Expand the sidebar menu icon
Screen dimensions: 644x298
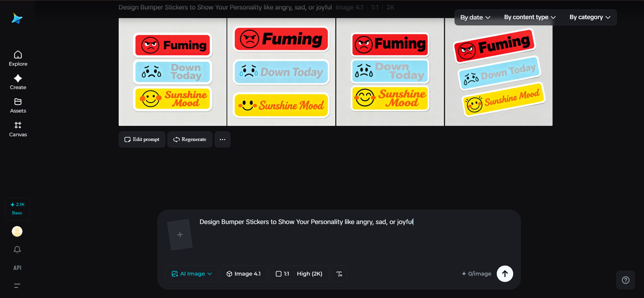pyautogui.click(x=17, y=286)
